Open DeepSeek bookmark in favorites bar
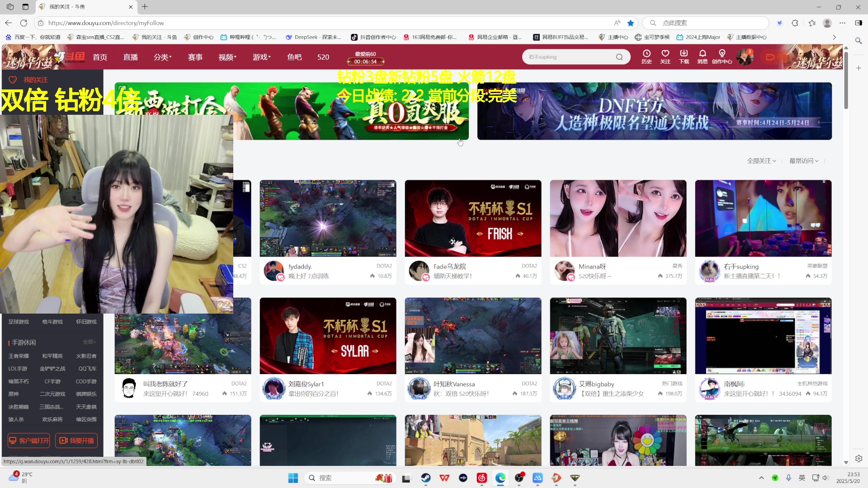 [313, 37]
